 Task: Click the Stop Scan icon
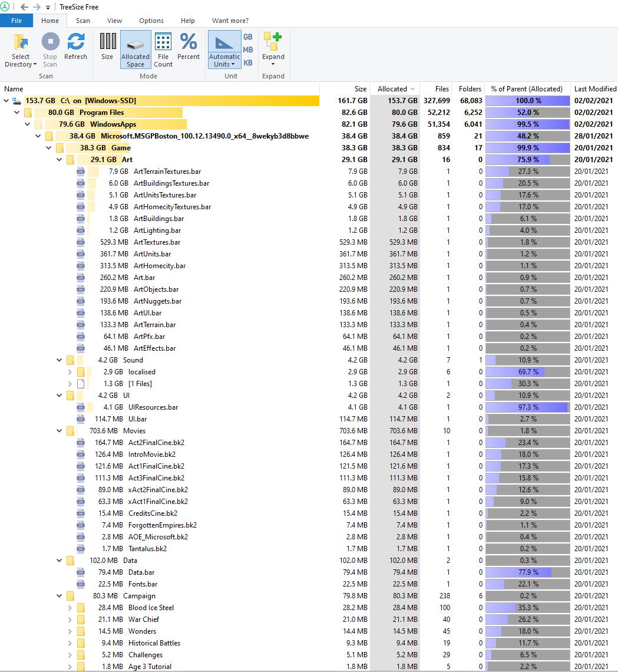click(50, 42)
